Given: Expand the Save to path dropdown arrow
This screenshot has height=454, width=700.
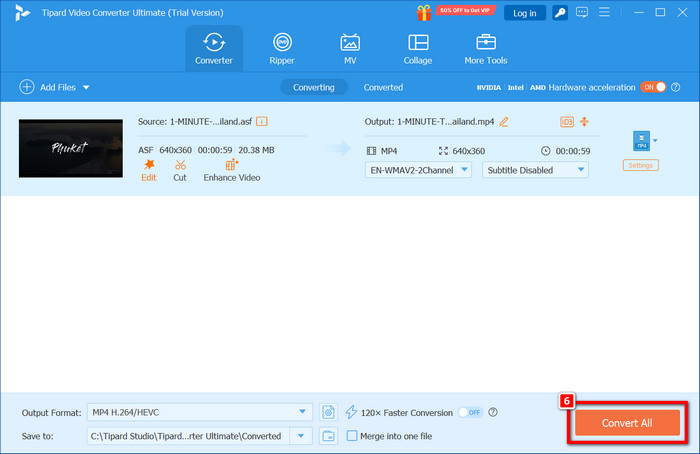Looking at the screenshot, I should (x=301, y=436).
